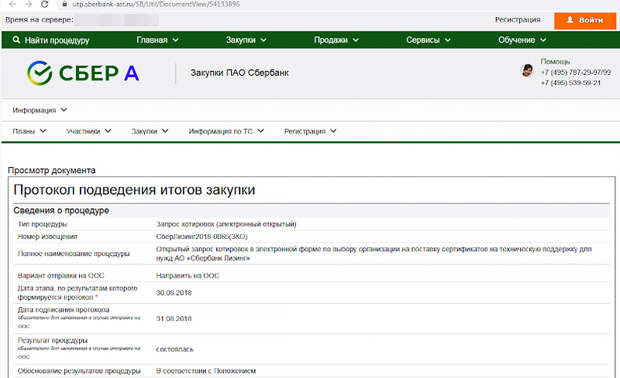Open the Главная menu
This screenshot has width=620, height=378.
pyautogui.click(x=152, y=40)
